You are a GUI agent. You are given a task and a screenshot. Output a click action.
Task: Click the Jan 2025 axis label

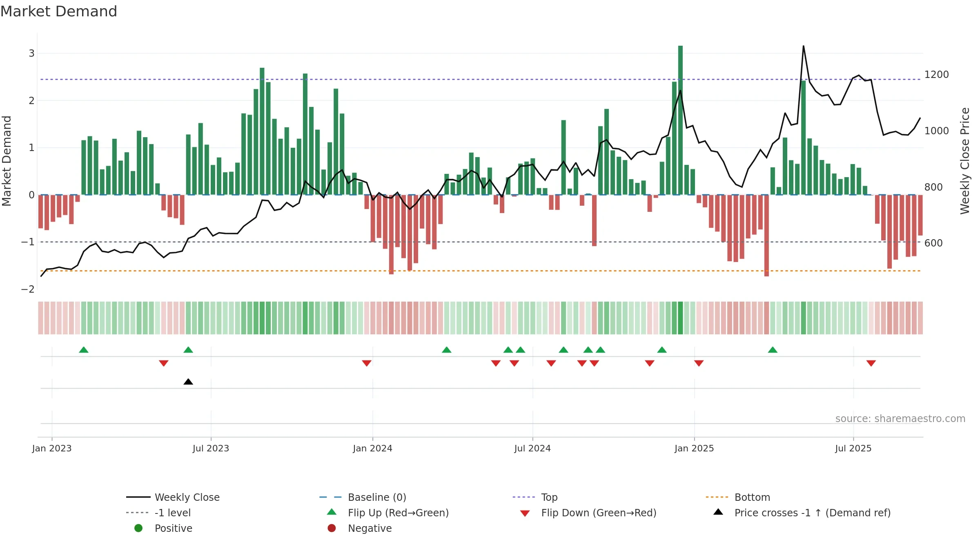click(694, 449)
